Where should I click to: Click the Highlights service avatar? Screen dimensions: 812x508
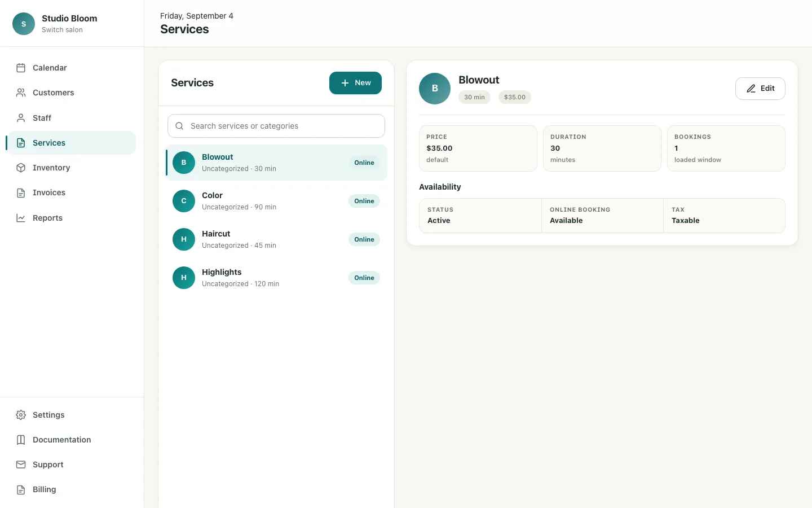tap(184, 278)
